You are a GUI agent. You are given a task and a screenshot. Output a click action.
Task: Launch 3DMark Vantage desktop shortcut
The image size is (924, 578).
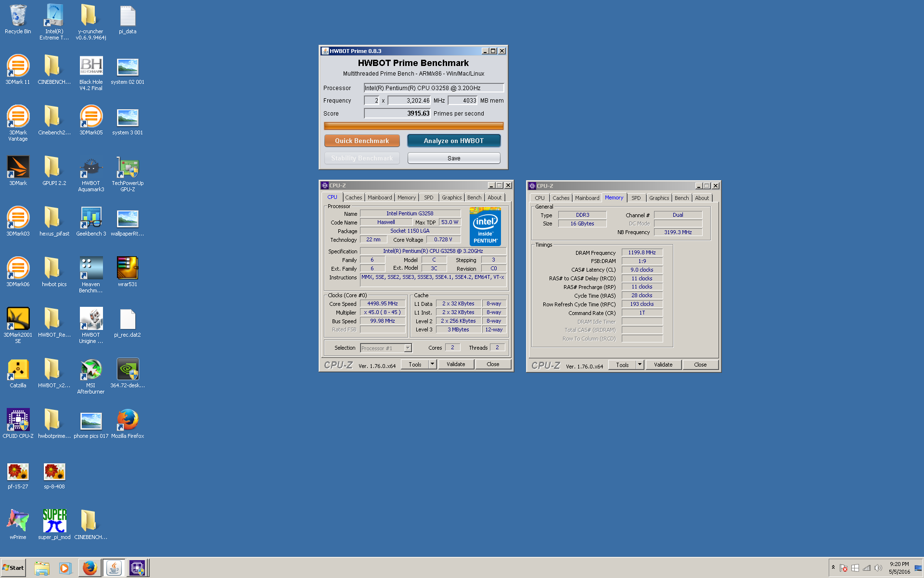coord(18,123)
